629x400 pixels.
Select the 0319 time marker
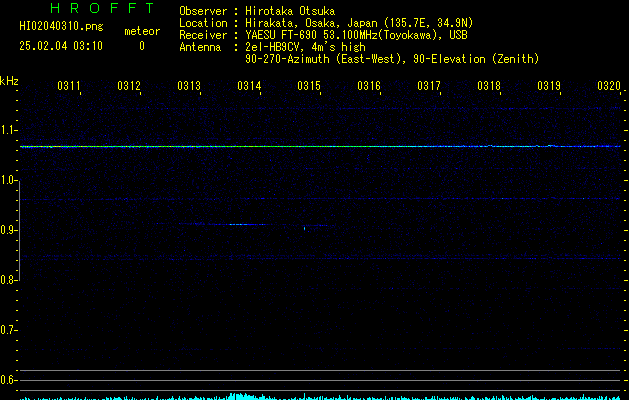tap(549, 86)
